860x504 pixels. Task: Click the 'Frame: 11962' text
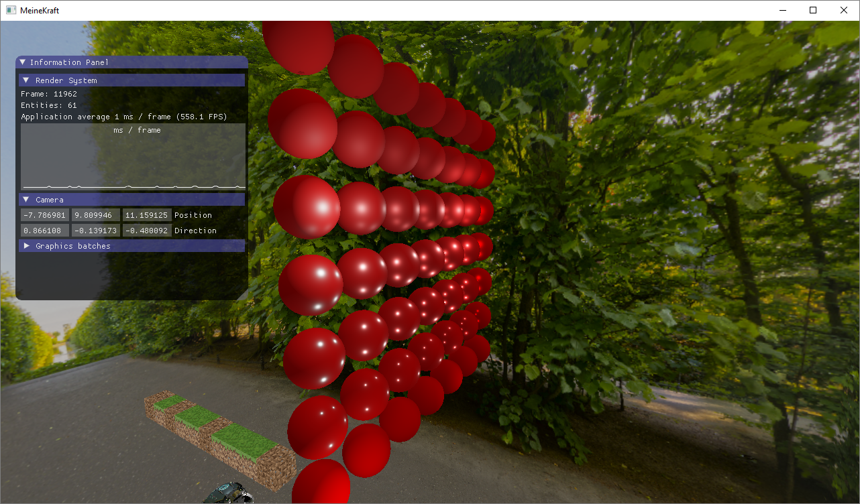tap(49, 94)
